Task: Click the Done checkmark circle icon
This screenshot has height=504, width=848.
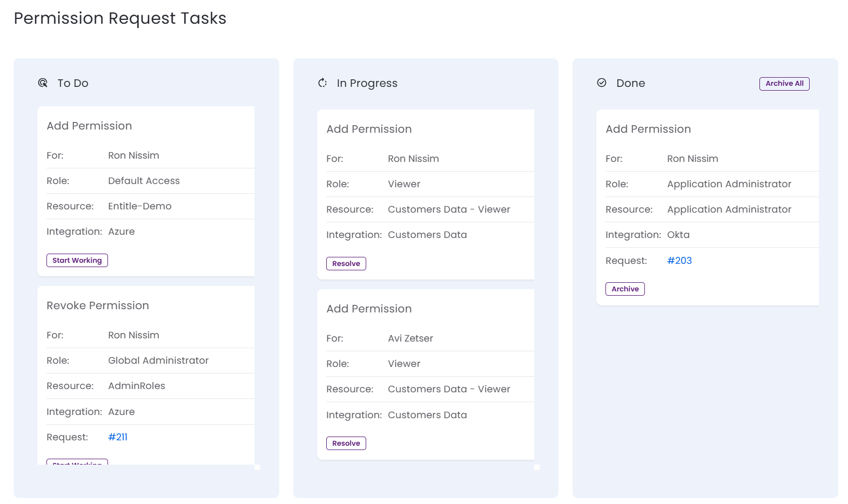Action: pyautogui.click(x=602, y=83)
